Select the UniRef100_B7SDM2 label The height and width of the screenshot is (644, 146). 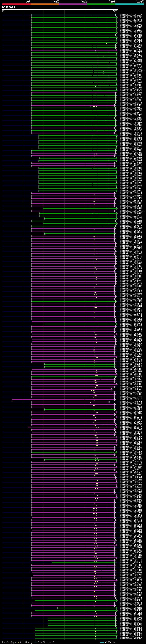[x=131, y=27]
